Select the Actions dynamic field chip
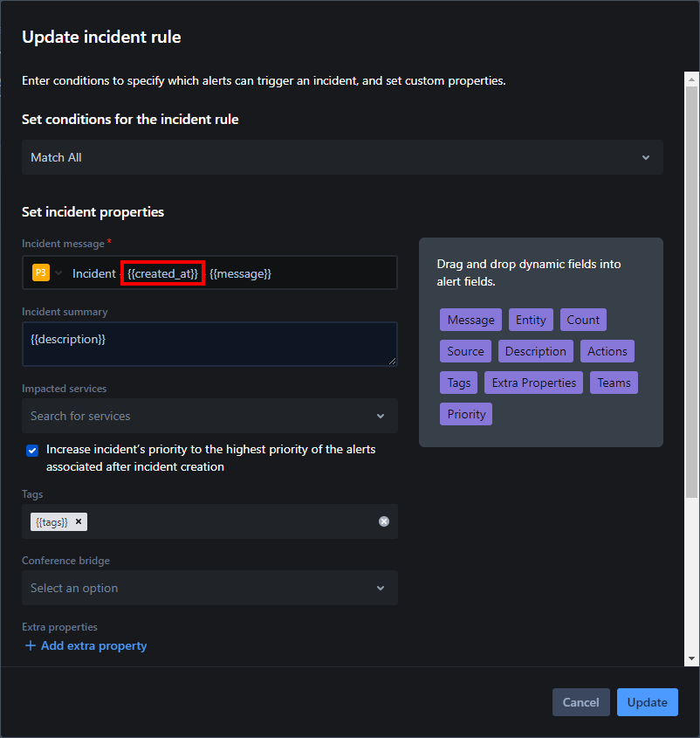The image size is (700, 738). click(607, 351)
